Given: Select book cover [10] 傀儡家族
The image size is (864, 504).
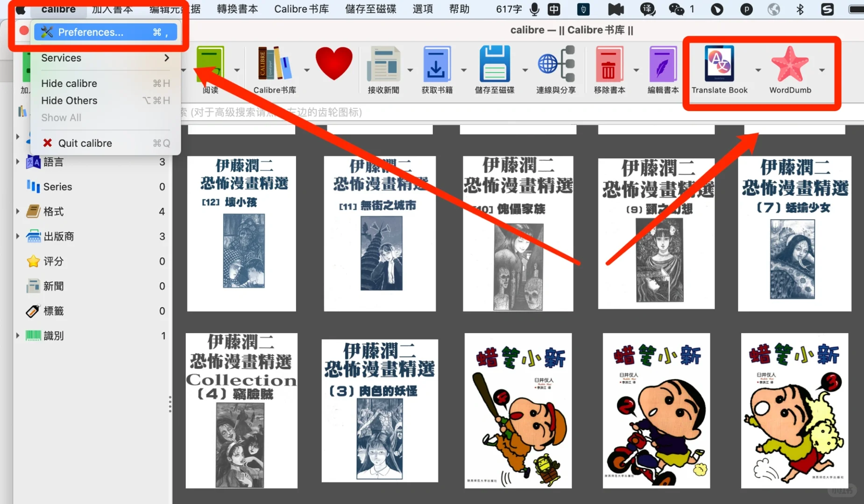Looking at the screenshot, I should 518,233.
